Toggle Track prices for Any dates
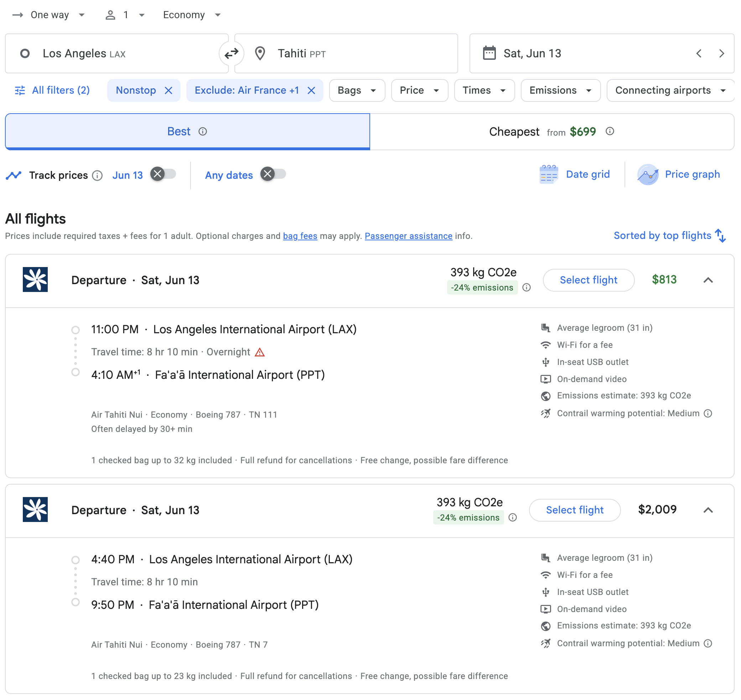Viewport: 741px width, 700px height. coord(273,174)
